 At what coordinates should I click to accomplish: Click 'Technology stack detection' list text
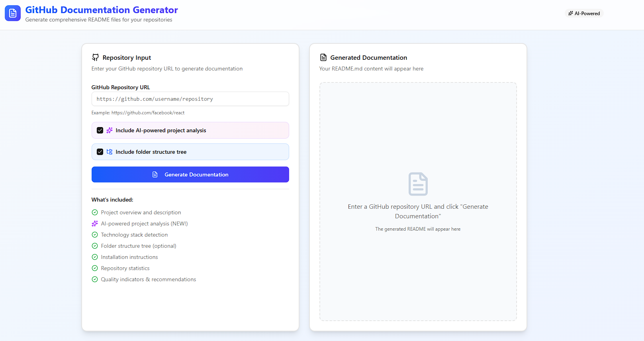coord(134,235)
